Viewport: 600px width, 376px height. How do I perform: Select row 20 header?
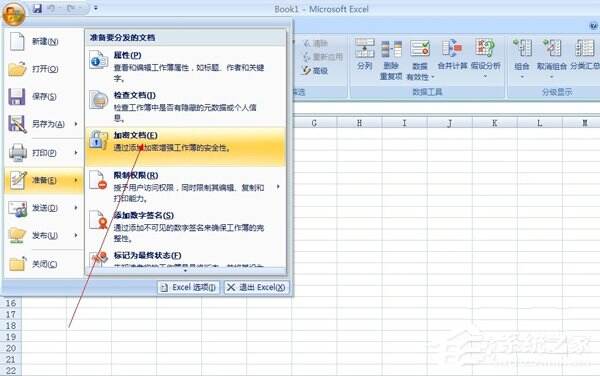point(11,348)
